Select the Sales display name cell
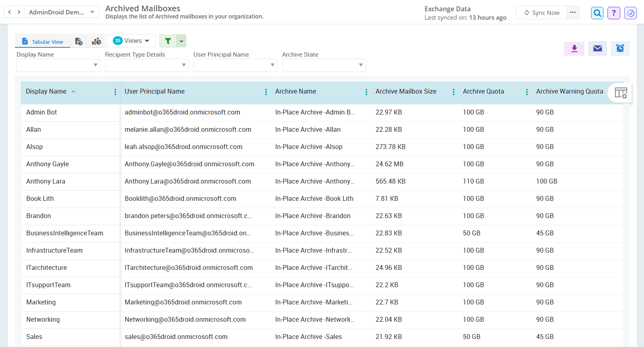This screenshot has width=644, height=347. coord(34,337)
